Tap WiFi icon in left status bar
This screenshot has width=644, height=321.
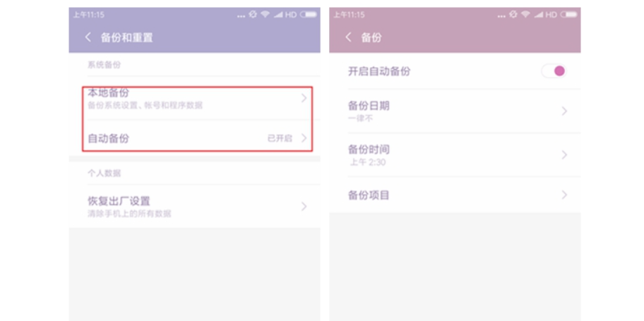[265, 14]
